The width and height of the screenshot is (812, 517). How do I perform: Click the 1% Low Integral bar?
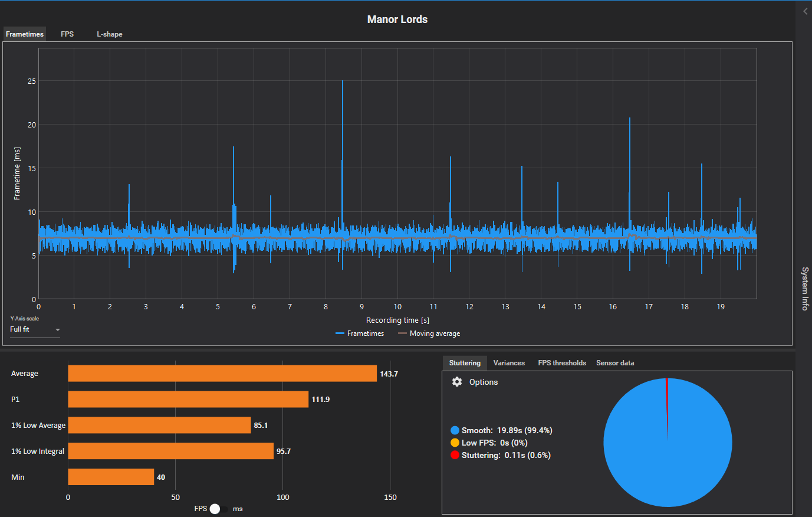(171, 451)
